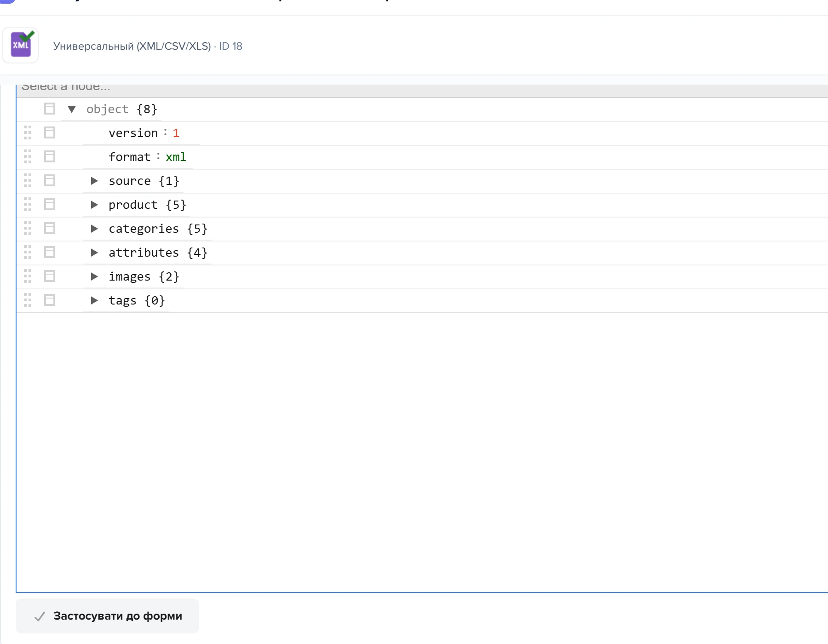
Task: Click the drag handle of tags row
Action: [28, 300]
